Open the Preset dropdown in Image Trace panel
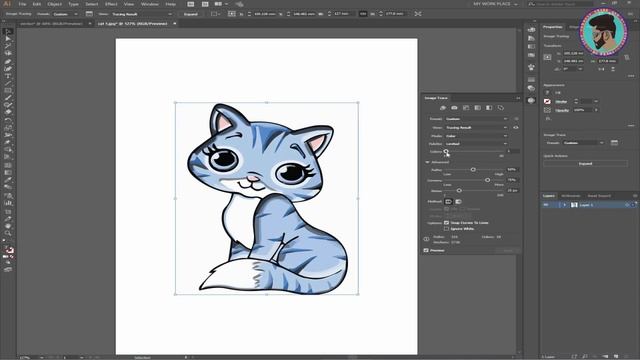This screenshot has height=360, width=640. point(476,119)
